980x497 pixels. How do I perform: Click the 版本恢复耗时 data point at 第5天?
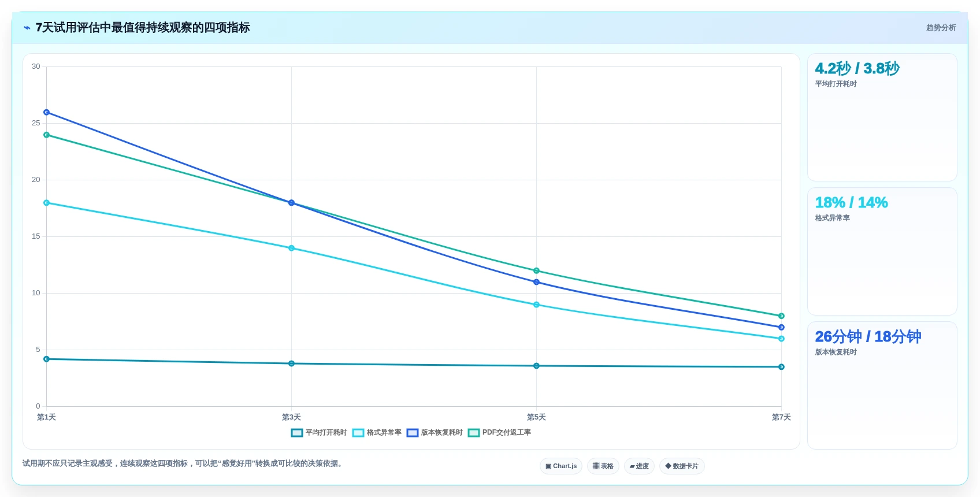(536, 282)
